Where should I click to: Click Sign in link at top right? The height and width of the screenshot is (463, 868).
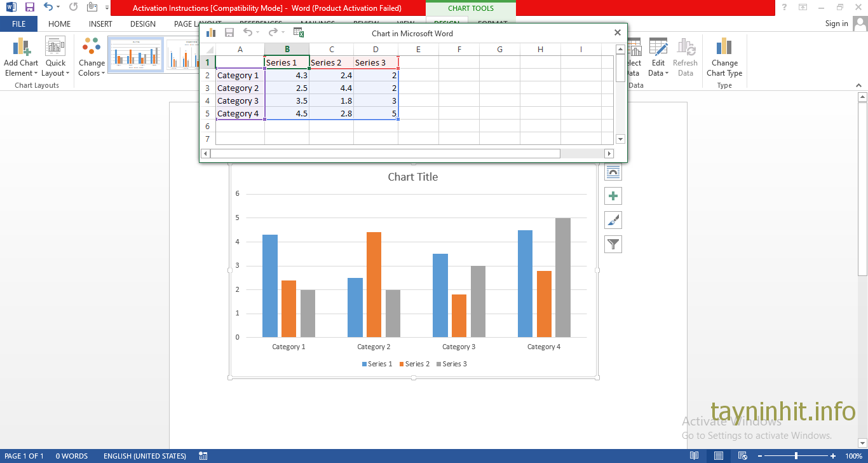836,24
